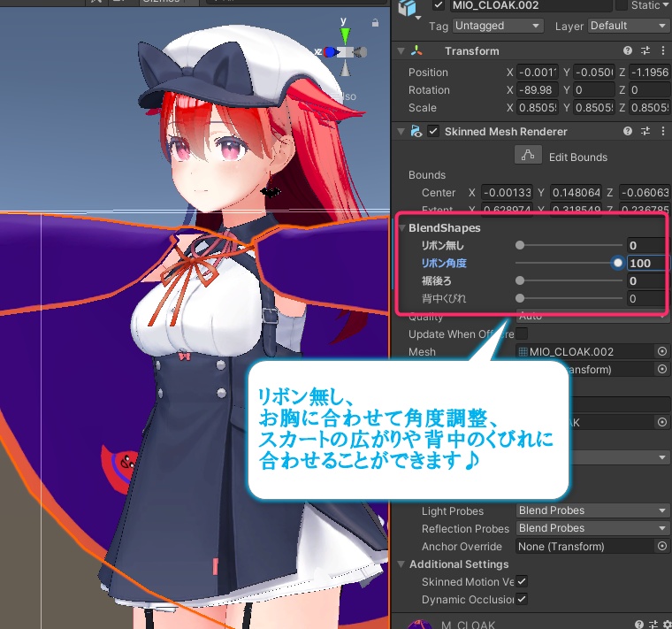The width and height of the screenshot is (672, 629).
Task: Collapse the Transform component foldout
Action: point(401,51)
